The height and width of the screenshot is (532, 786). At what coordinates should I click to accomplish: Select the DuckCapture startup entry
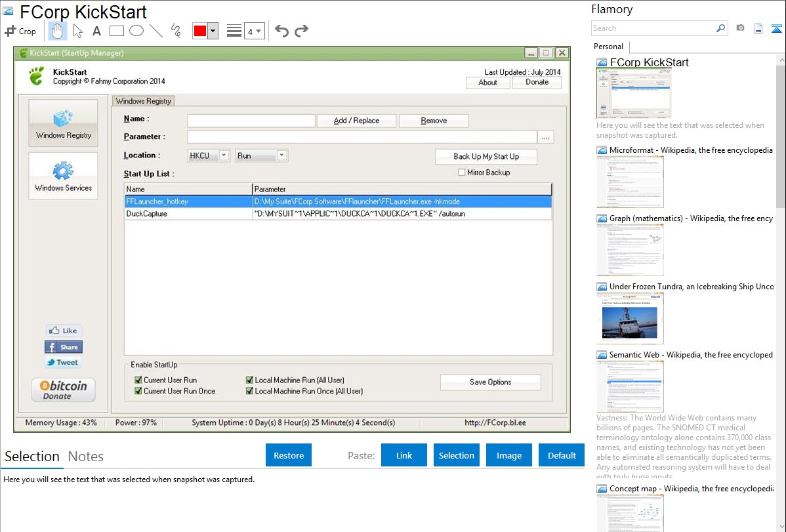[x=339, y=214]
